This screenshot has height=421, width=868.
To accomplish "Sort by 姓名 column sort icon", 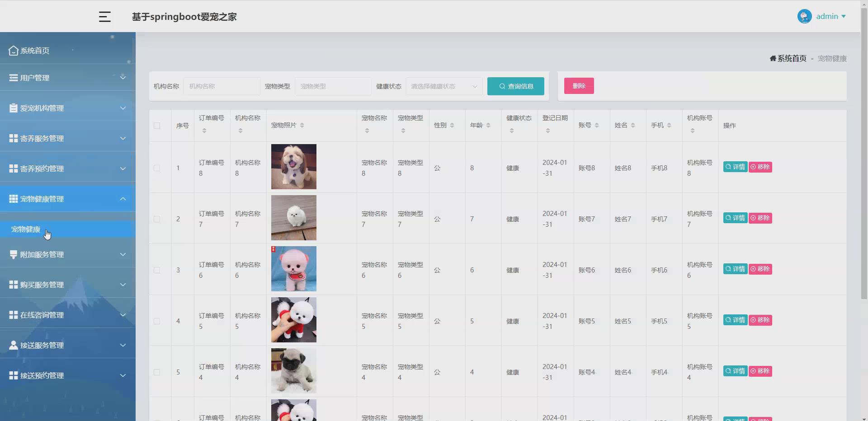I will (x=633, y=125).
